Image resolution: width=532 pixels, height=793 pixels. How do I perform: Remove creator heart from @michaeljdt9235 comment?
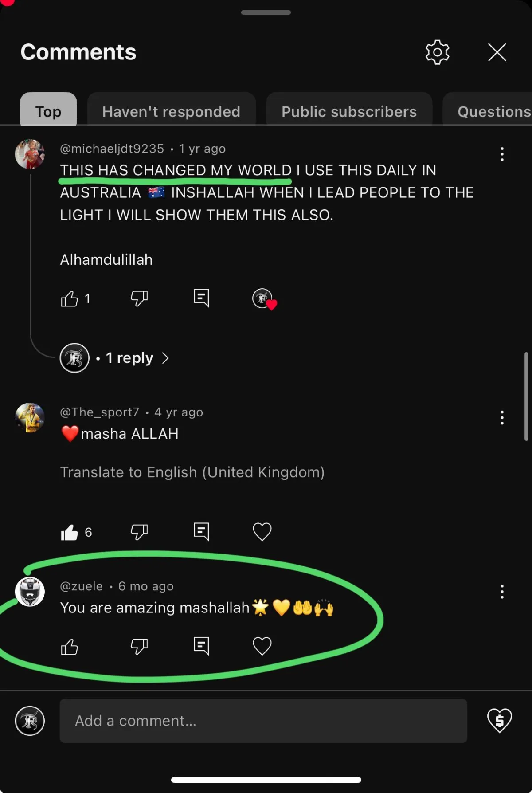pyautogui.click(x=264, y=299)
